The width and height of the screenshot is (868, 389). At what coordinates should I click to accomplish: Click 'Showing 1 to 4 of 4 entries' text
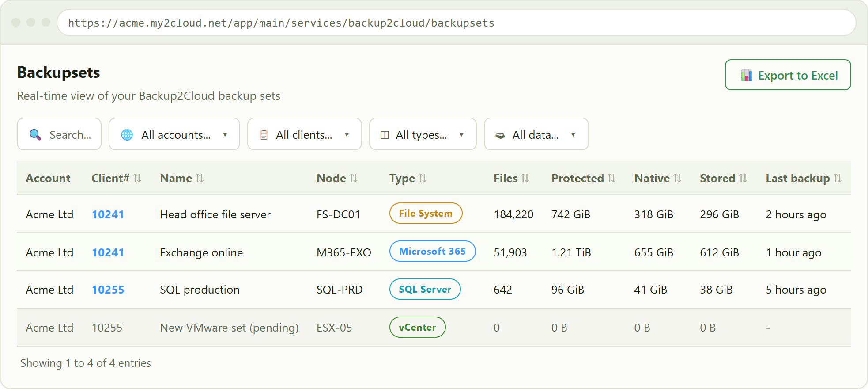86,363
